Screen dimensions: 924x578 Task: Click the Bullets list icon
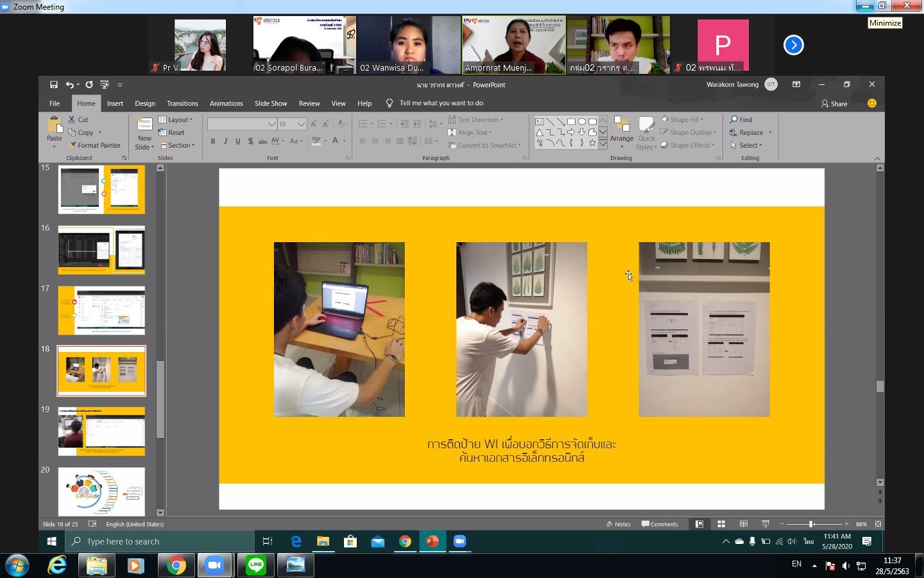363,124
